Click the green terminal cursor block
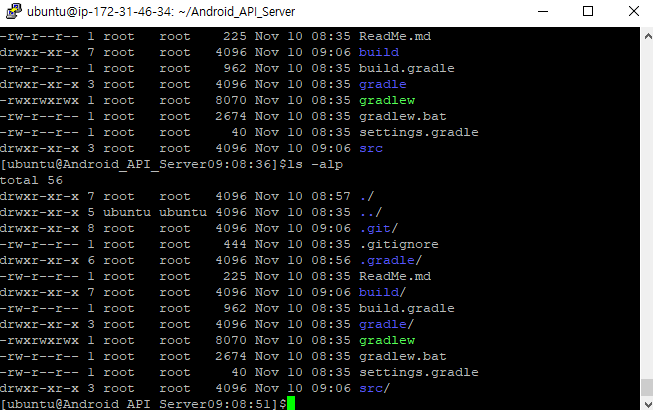 [x=291, y=404]
